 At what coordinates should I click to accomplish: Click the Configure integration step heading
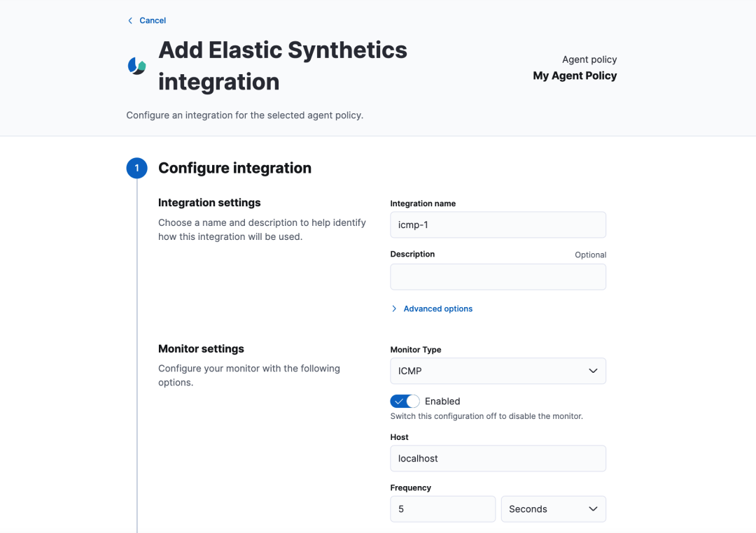(234, 168)
